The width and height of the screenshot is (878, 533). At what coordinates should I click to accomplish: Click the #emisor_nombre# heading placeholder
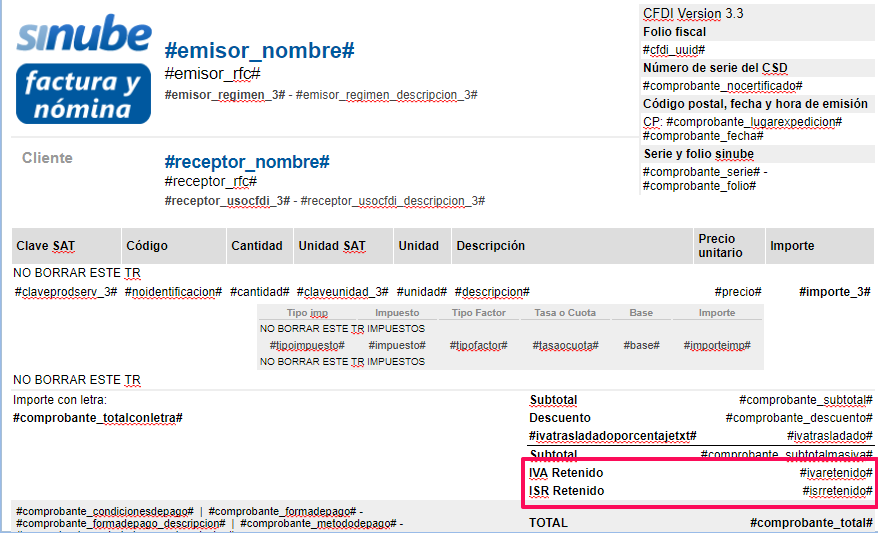259,51
